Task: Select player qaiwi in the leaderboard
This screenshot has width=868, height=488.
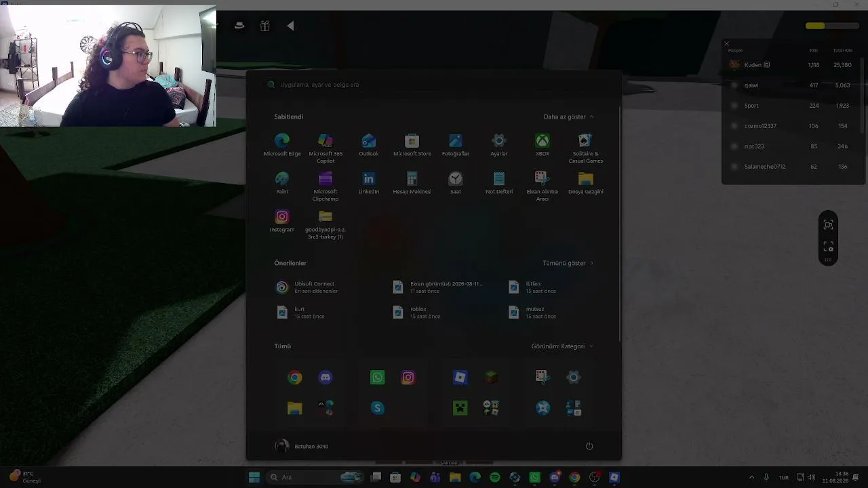Action: 793,85
